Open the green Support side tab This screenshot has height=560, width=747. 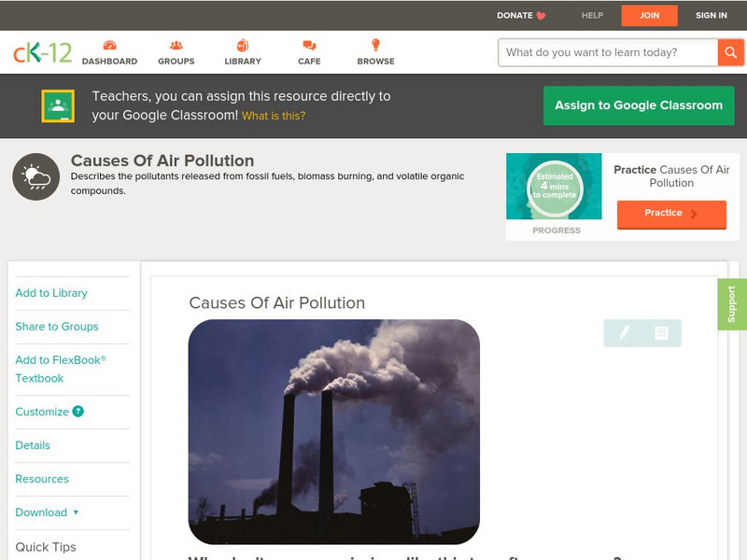click(732, 304)
